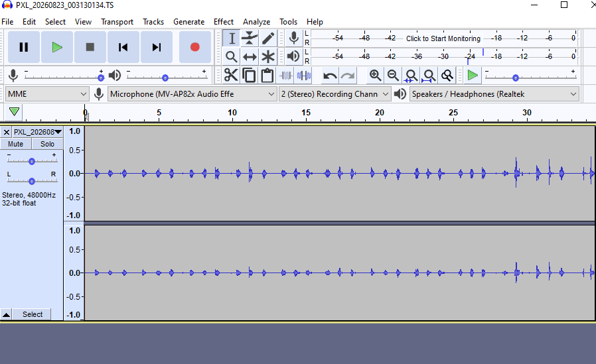Toggle the timeline pinned play head triangle

(14, 111)
